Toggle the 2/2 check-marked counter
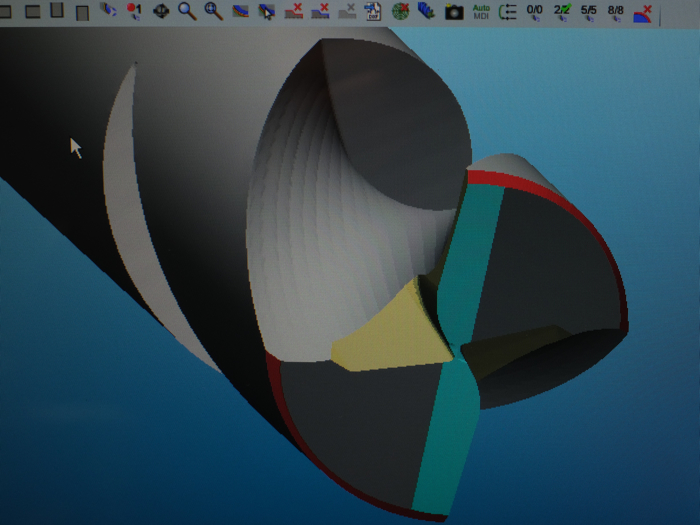Viewport: 700px width, 525px height. point(562,12)
